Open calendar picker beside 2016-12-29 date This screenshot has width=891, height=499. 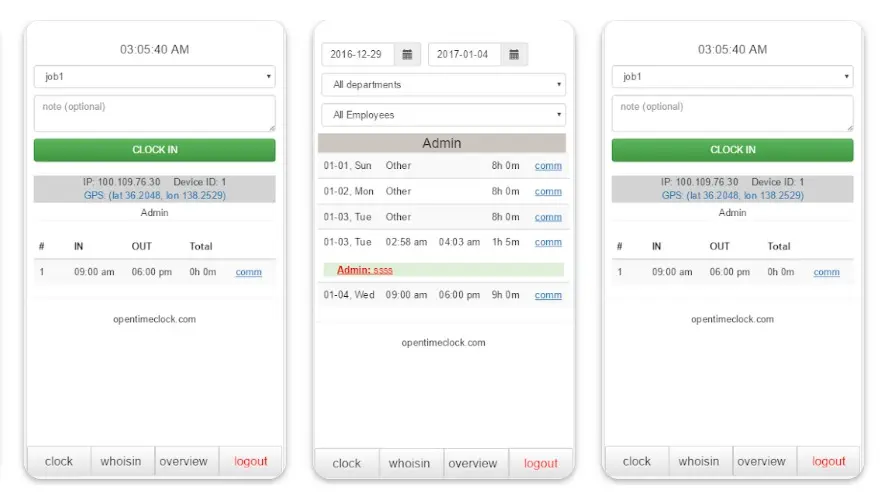[x=407, y=54]
